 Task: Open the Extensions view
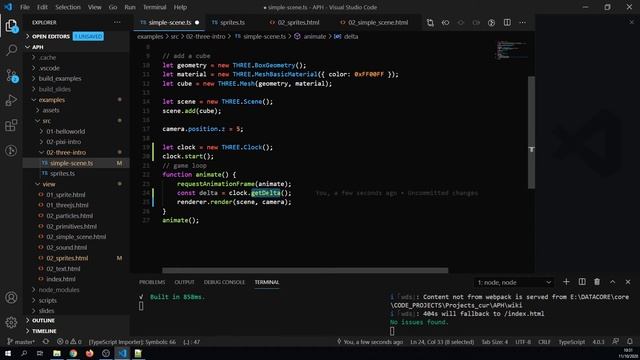tap(11, 125)
